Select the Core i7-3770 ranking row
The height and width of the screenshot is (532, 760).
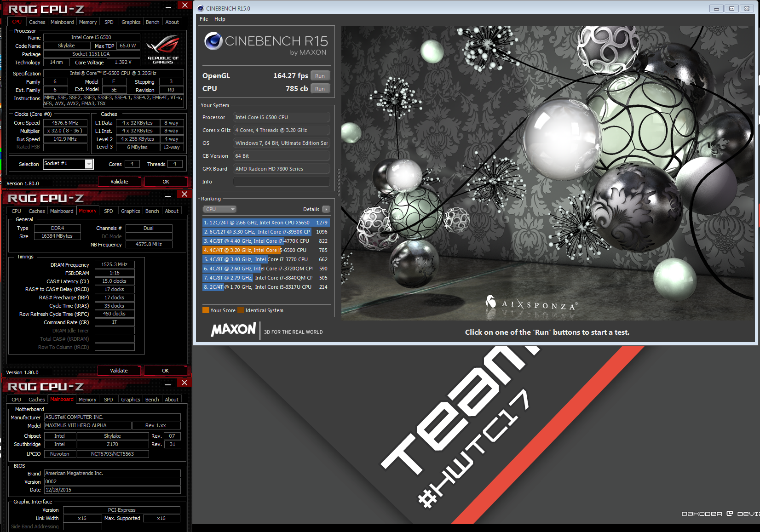(266, 259)
